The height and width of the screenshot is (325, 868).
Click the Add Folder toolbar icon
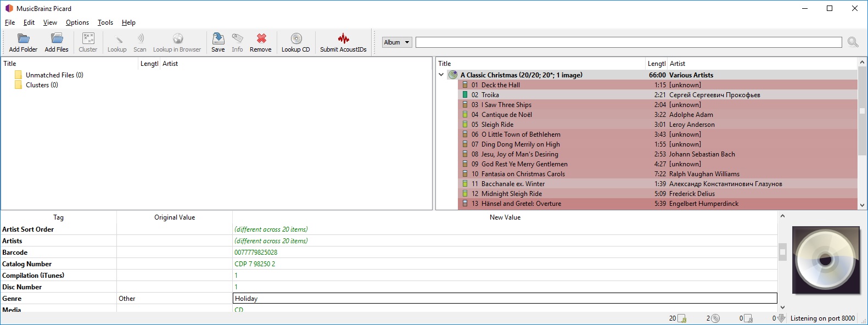23,38
